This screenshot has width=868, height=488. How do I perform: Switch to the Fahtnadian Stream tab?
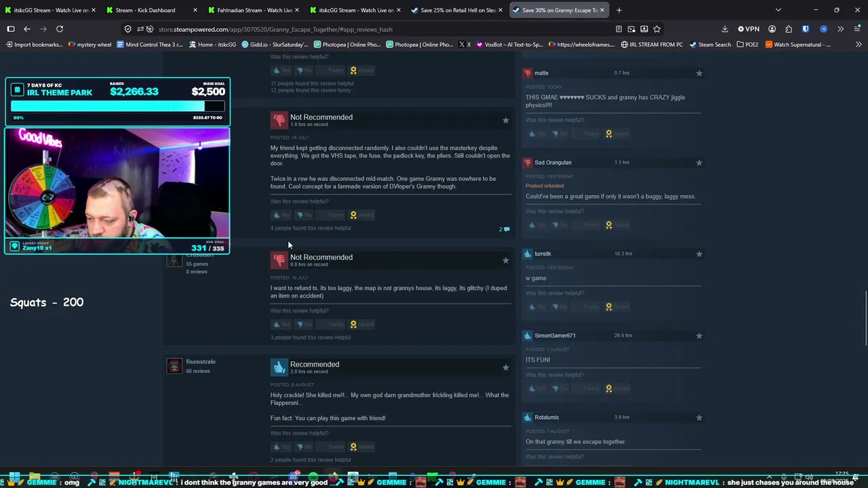pos(252,10)
